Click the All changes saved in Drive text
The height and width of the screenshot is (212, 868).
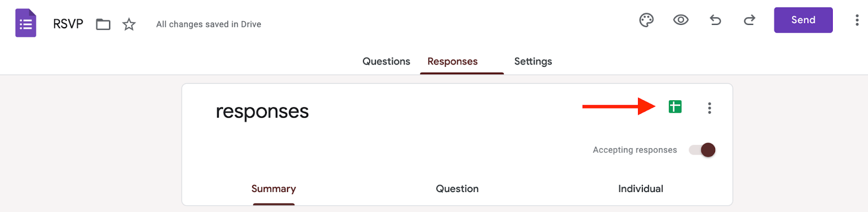click(x=209, y=24)
